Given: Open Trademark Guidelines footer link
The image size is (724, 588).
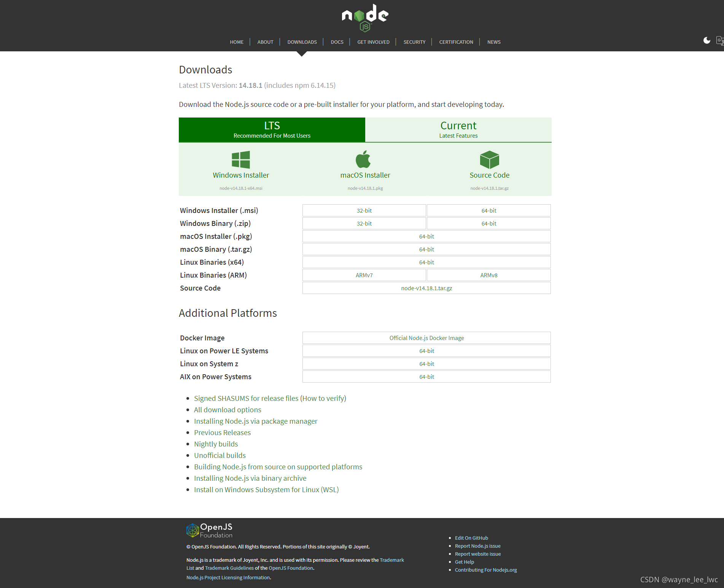Looking at the screenshot, I should [x=229, y=568].
